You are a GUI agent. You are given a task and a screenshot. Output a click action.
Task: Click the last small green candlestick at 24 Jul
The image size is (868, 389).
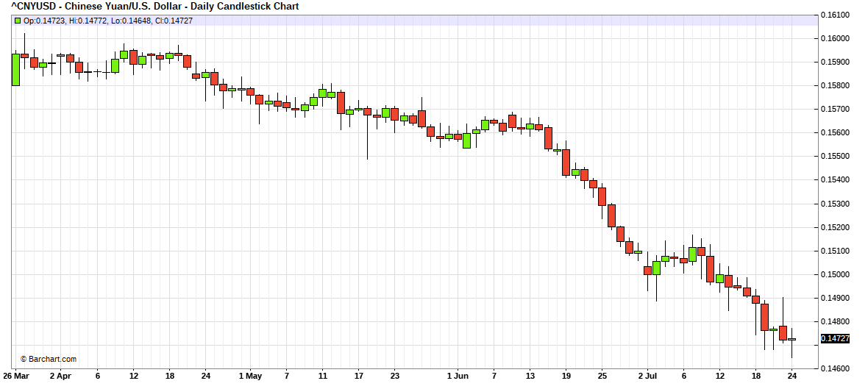(791, 339)
